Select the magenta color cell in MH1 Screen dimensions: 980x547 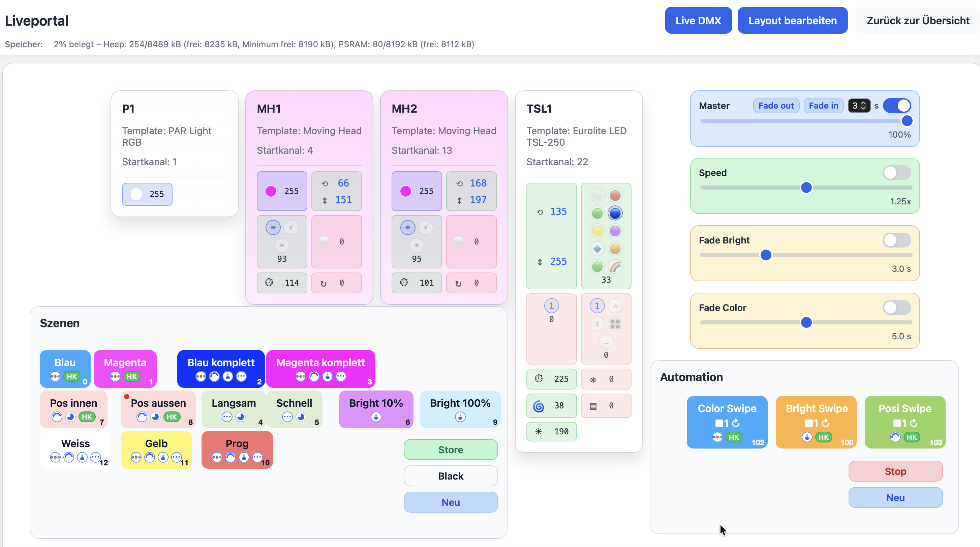coord(282,191)
